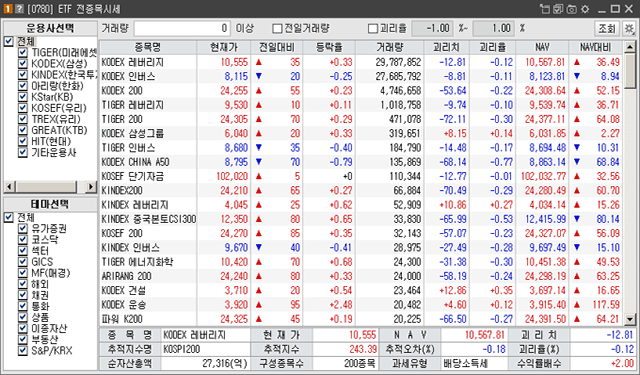Select the KOSEF 단기자금 row

(x=361, y=176)
